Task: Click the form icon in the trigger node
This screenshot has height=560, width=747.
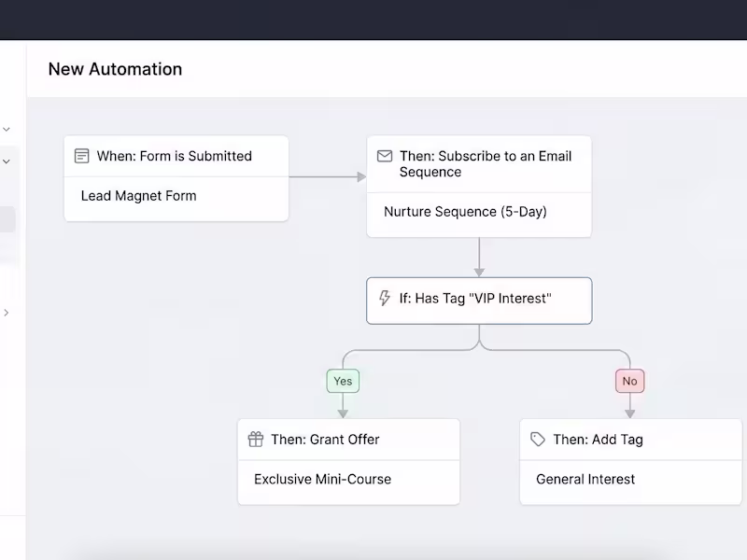Action: (82, 156)
